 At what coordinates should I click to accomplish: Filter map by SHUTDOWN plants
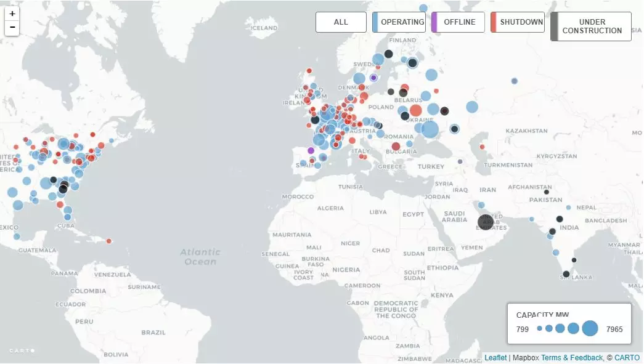coord(518,22)
